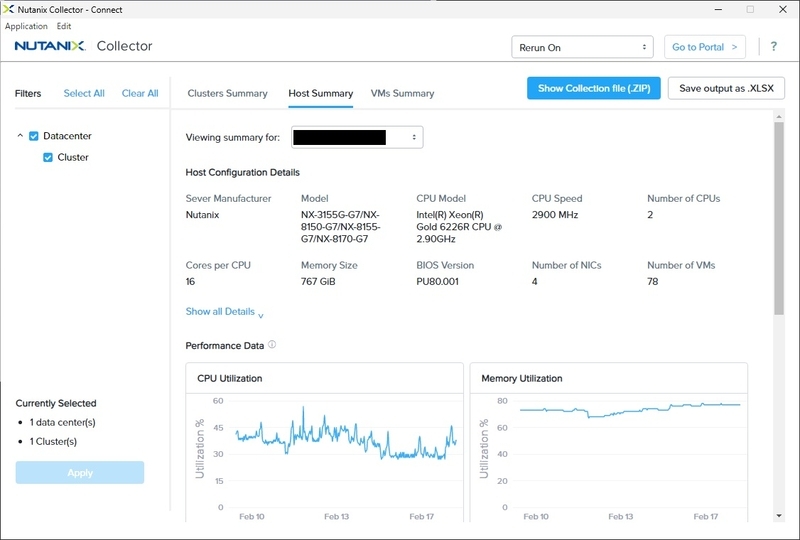Open the Application menu
Viewport: 800px width, 540px height.
coord(26,26)
